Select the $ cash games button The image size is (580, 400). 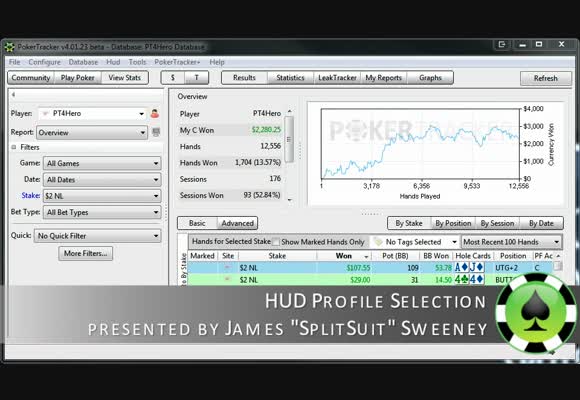(173, 78)
